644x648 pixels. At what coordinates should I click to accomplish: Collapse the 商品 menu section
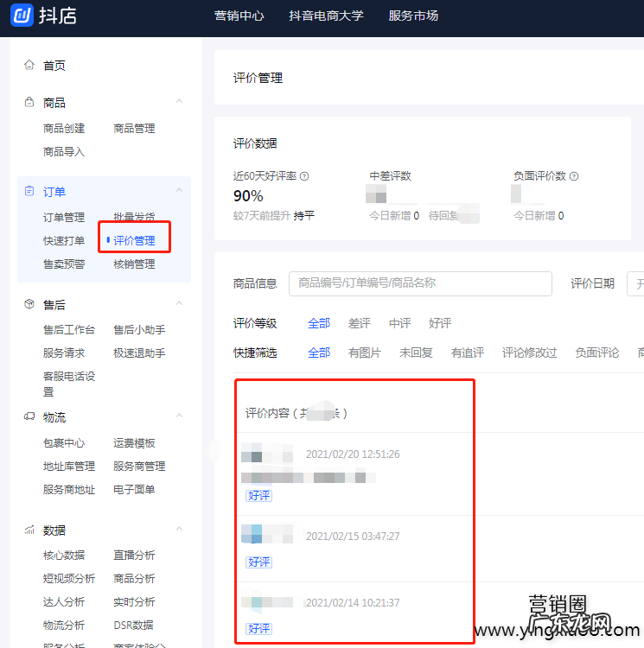click(x=180, y=101)
